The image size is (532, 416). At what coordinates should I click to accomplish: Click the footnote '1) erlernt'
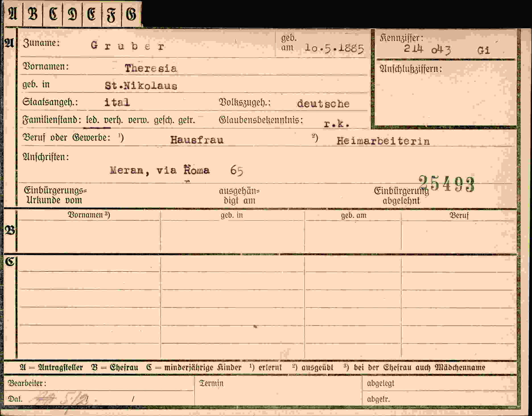click(x=266, y=367)
